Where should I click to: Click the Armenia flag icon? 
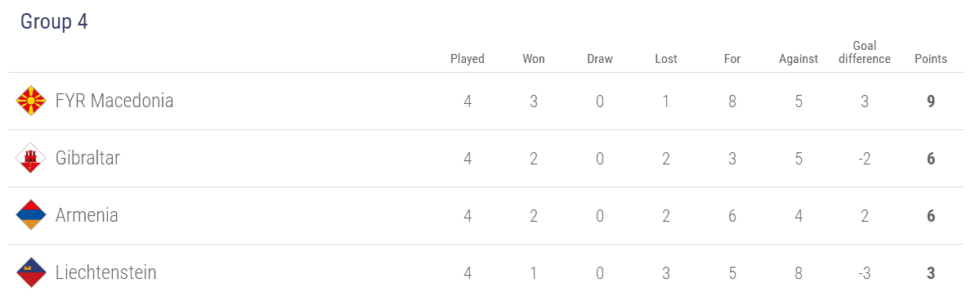(30, 215)
